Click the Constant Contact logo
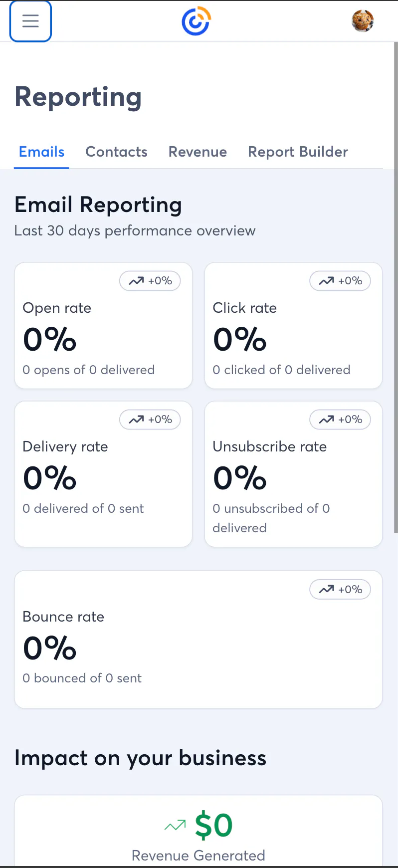 coord(196,21)
